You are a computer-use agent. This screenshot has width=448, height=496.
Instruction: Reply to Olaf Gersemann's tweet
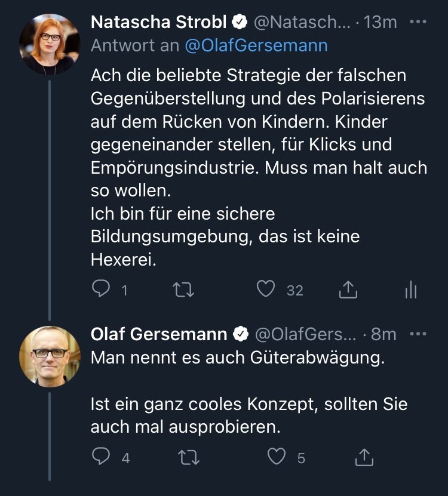(x=102, y=457)
